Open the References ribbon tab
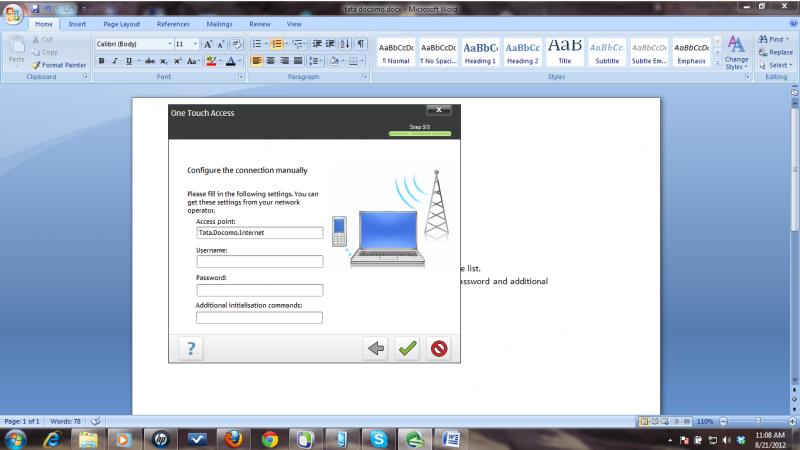Viewport: 800px width, 450px height. point(173,24)
